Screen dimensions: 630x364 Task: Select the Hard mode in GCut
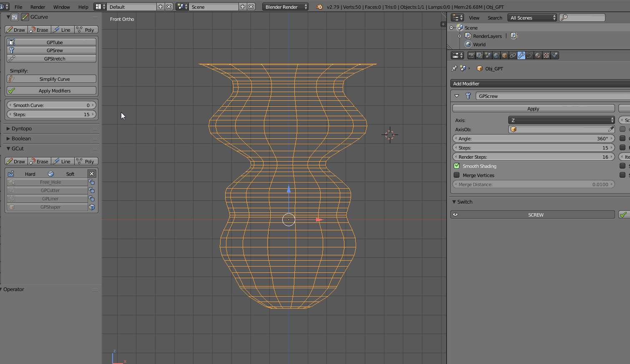30,174
